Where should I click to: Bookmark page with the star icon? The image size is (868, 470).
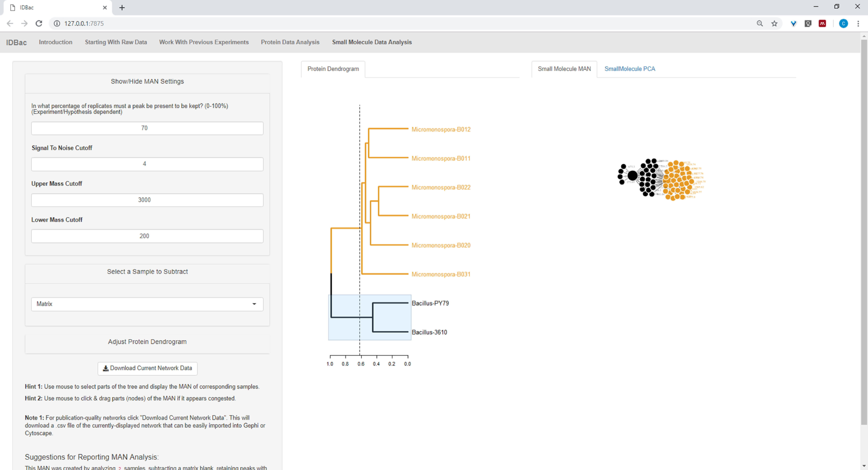(774, 23)
